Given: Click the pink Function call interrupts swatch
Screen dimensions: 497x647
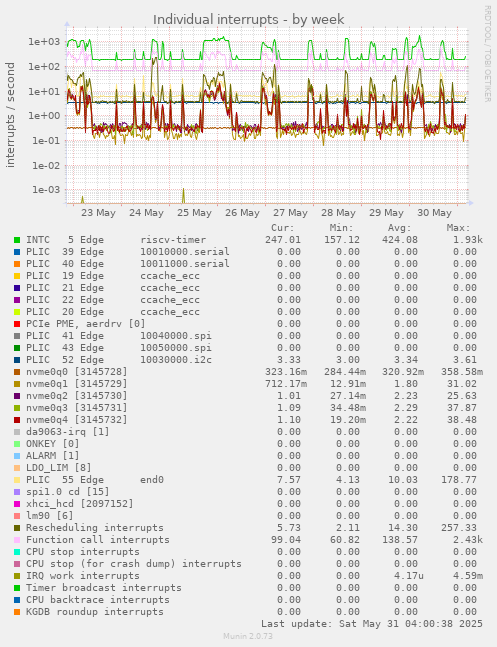Looking at the screenshot, I should tap(17, 540).
